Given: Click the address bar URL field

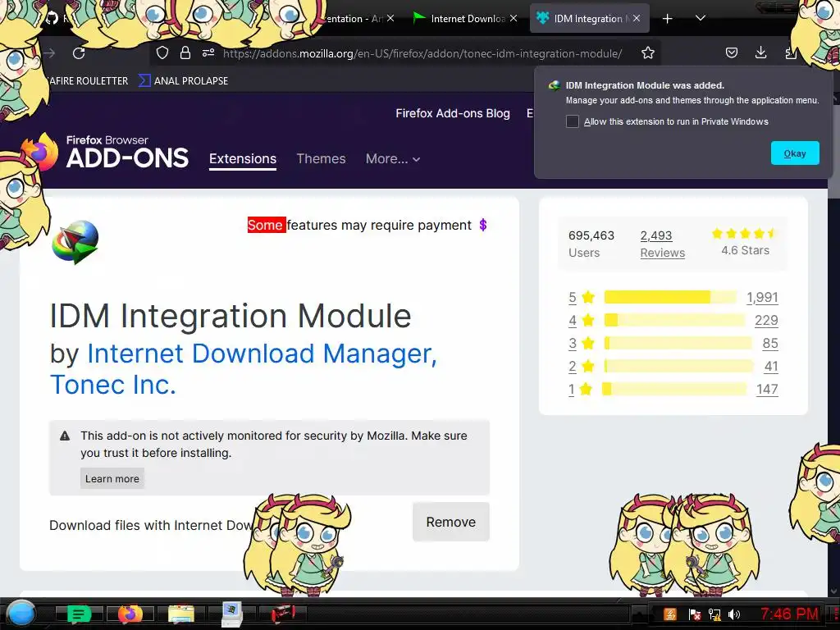Looking at the screenshot, I should (422, 53).
